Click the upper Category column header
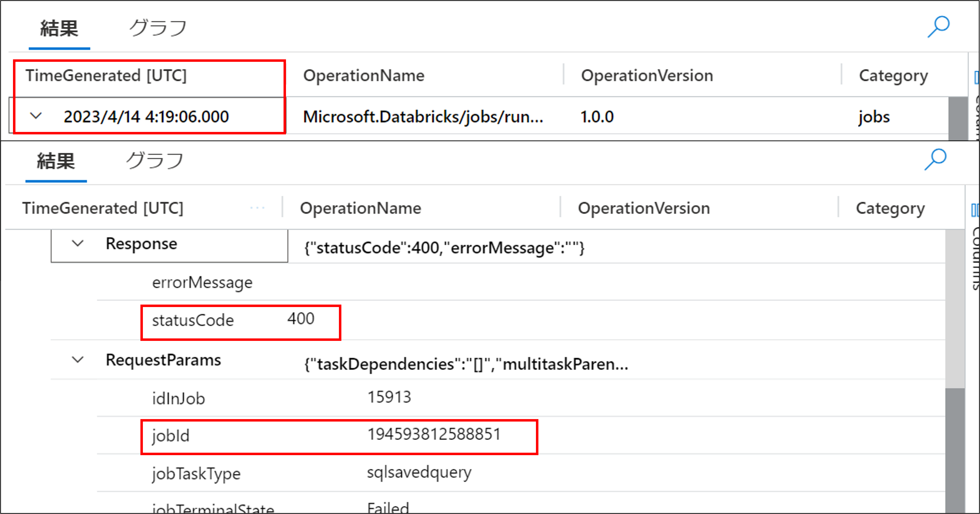Viewport: 980px width, 514px height. (893, 75)
